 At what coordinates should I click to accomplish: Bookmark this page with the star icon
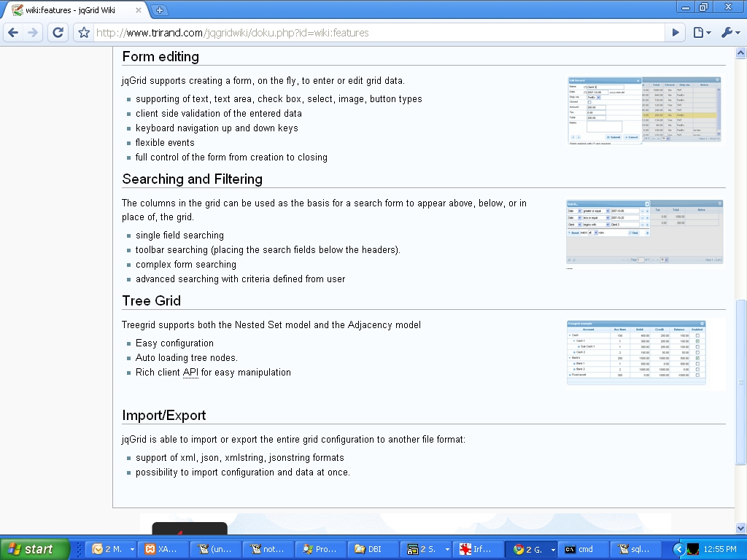click(x=84, y=32)
